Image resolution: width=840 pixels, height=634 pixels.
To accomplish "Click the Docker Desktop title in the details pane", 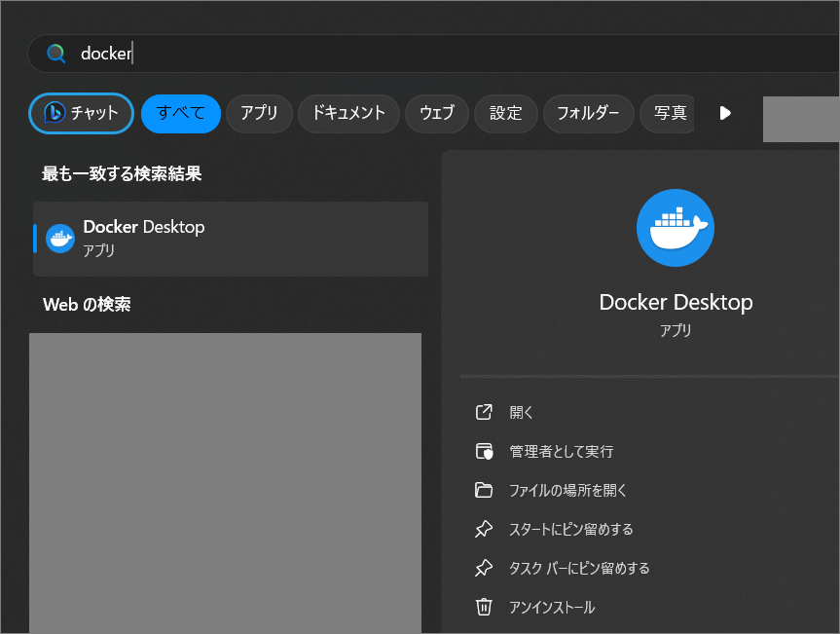I will 676,302.
